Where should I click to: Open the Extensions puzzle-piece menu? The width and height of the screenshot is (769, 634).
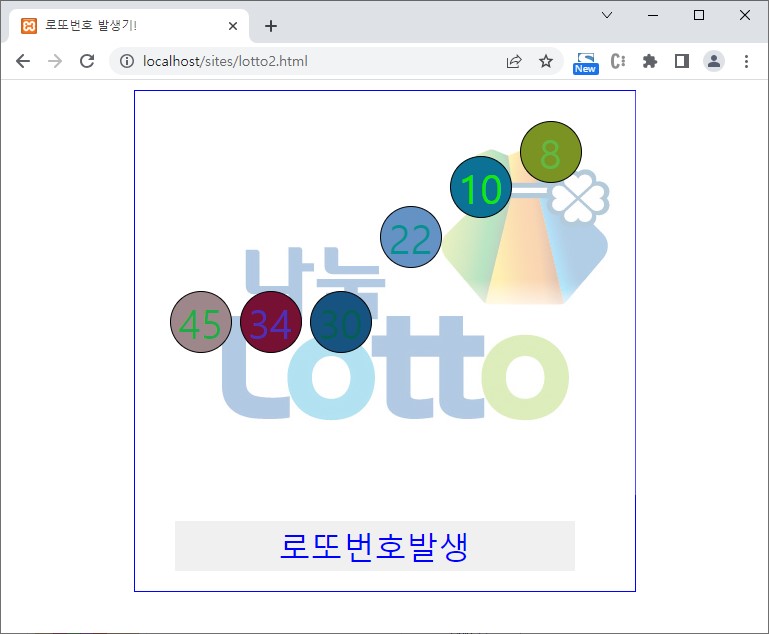pos(650,61)
